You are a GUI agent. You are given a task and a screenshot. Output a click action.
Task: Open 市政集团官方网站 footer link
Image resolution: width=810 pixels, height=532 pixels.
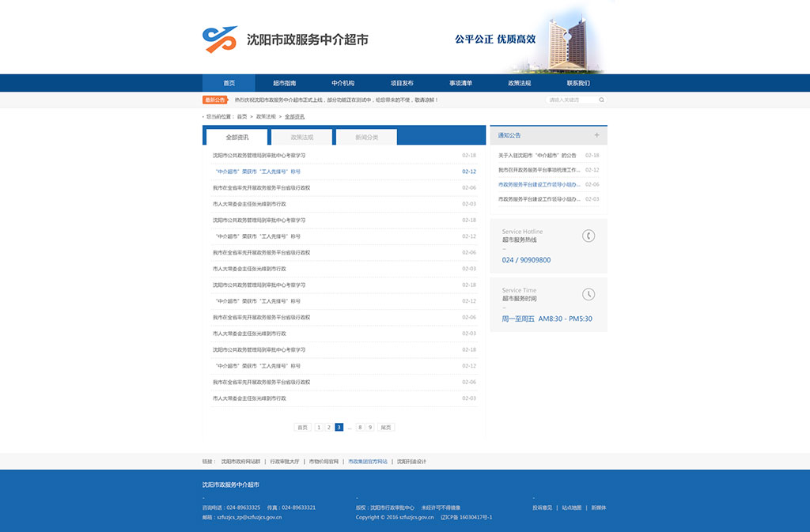pos(368,461)
